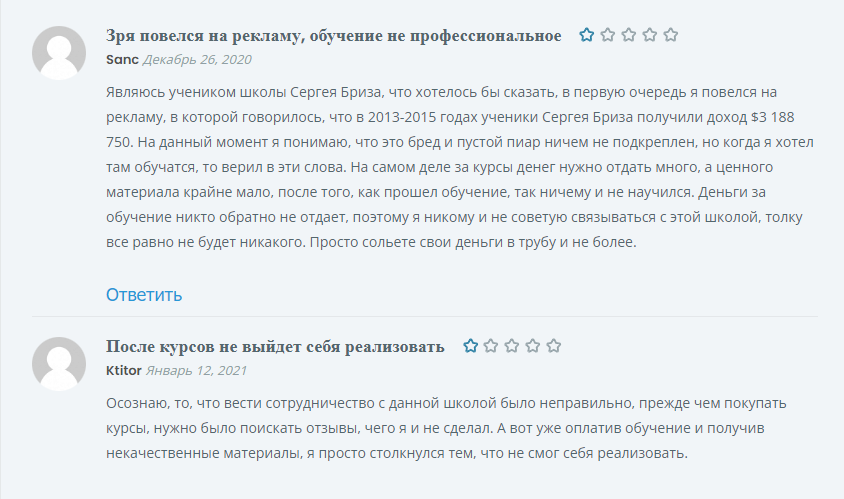844x499 pixels.
Task: Click second star in Ktitor's review rating
Action: (491, 346)
